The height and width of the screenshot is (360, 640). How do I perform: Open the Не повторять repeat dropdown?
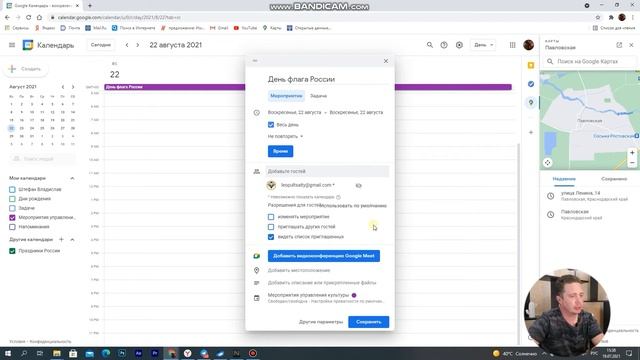pos(285,136)
